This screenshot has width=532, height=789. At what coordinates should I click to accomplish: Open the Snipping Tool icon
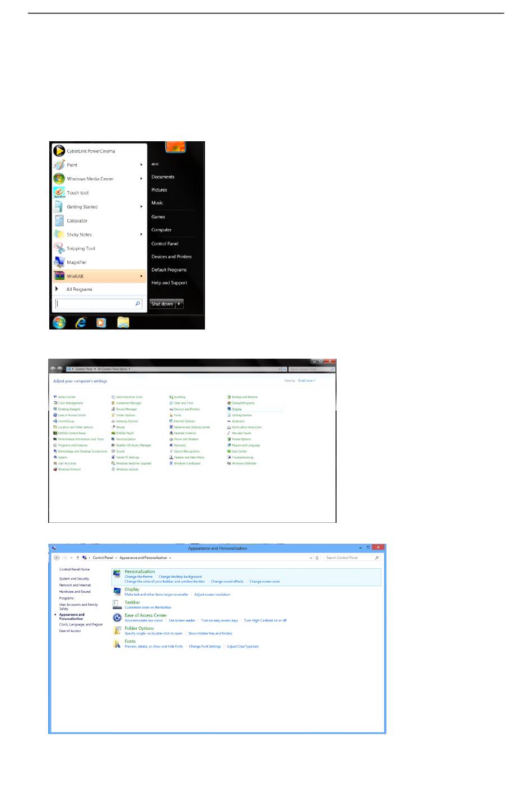point(59,248)
